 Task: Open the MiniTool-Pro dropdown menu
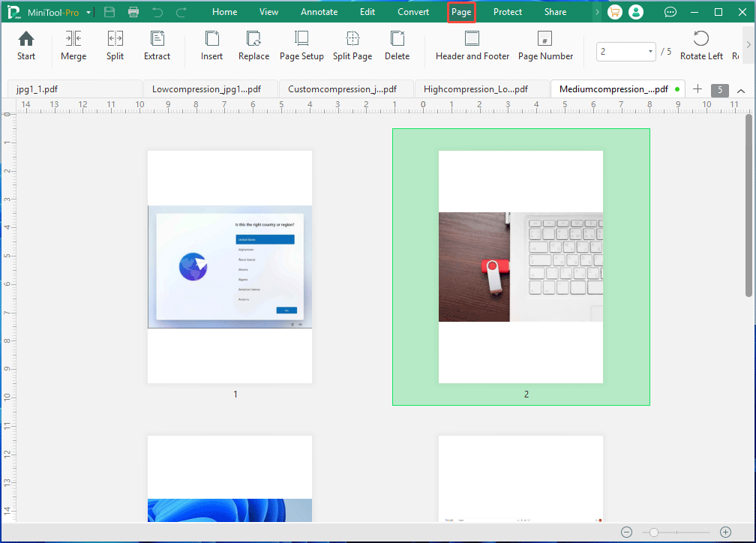coord(88,12)
